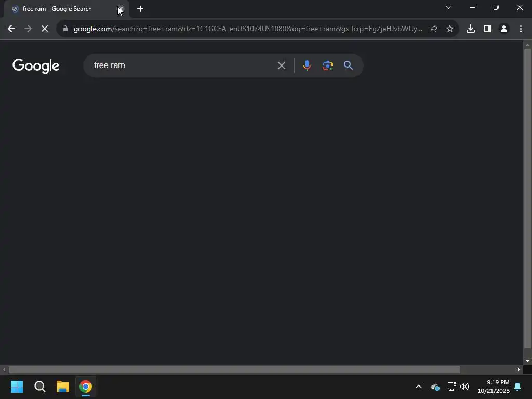The width and height of the screenshot is (532, 399).
Task: Open Chrome downloads
Action: pyautogui.click(x=471, y=29)
